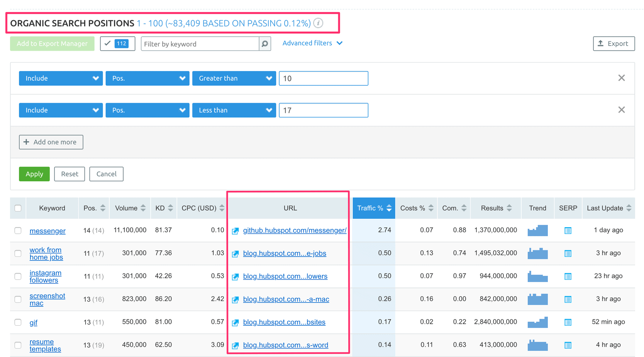Click the filter value field containing 17
Viewport: 644px width, 357px height.
point(324,110)
